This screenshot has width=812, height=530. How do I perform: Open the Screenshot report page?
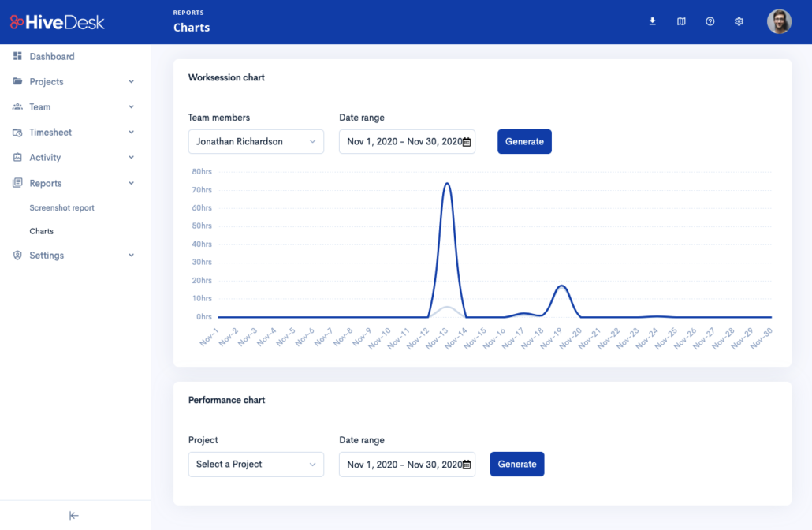[61, 208]
